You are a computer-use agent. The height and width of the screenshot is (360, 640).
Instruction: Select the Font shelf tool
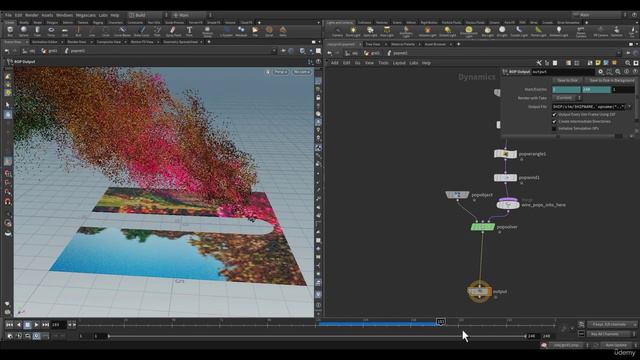click(189, 31)
